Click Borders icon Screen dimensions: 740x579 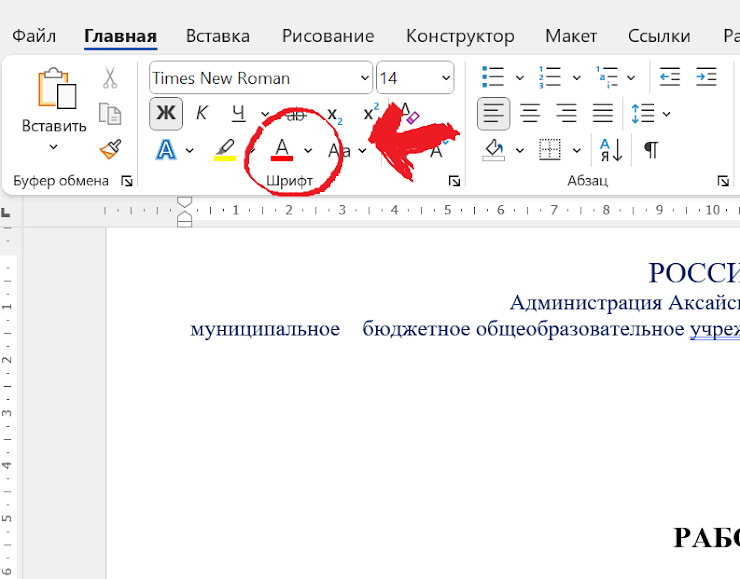point(550,150)
